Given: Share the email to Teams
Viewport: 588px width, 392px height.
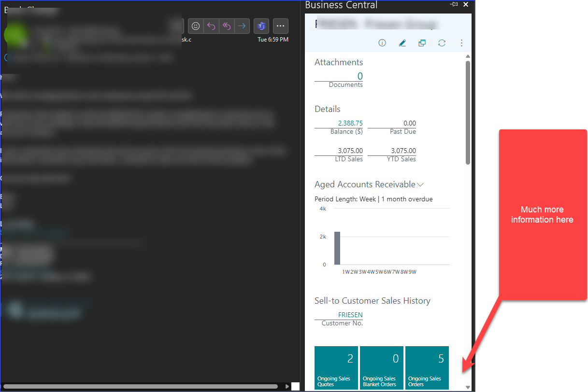Looking at the screenshot, I should click(261, 26).
